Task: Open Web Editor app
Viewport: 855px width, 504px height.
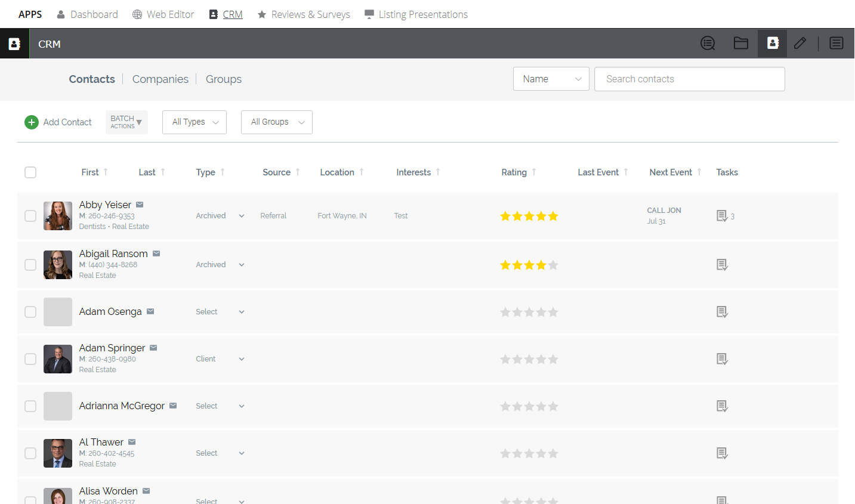Action: coord(163,14)
